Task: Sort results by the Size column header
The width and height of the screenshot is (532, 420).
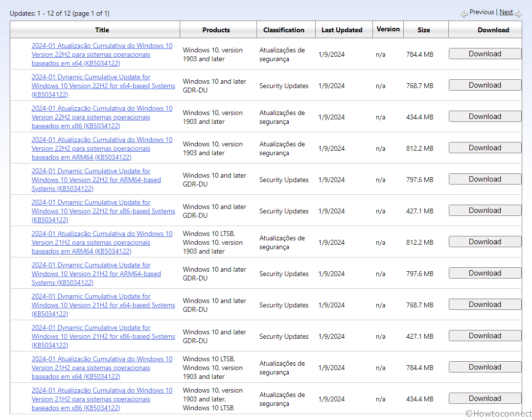Action: 424,30
